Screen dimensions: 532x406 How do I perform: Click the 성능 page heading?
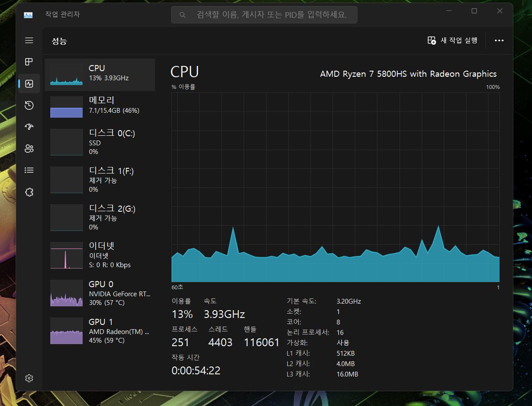[59, 41]
